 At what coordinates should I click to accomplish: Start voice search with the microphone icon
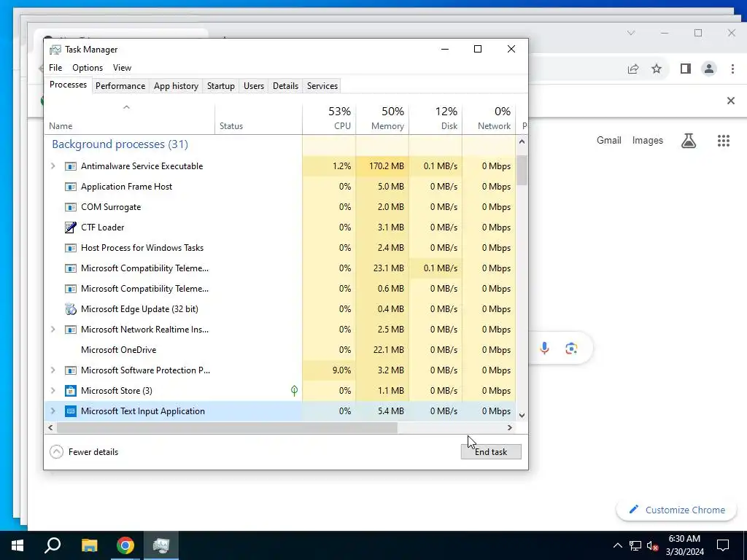[544, 349]
